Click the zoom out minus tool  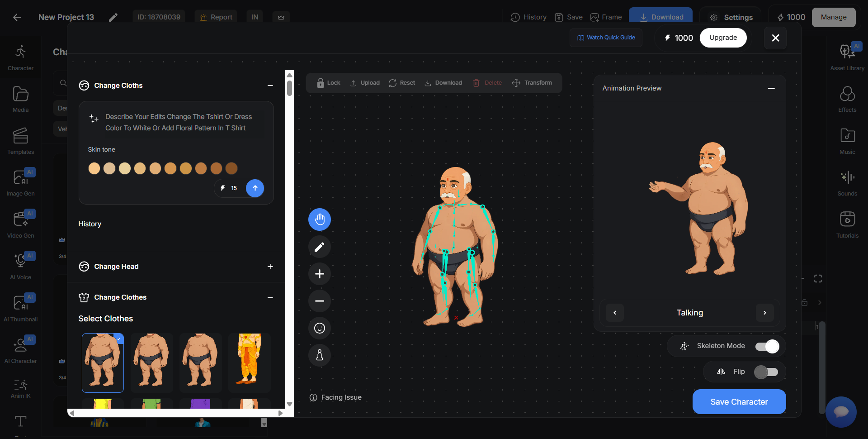tap(320, 301)
